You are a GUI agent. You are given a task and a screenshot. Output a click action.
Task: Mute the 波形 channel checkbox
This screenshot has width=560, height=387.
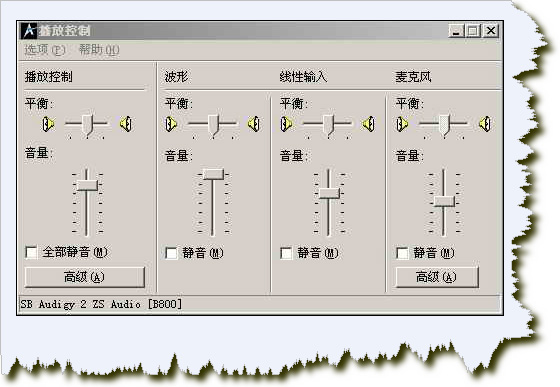point(171,253)
